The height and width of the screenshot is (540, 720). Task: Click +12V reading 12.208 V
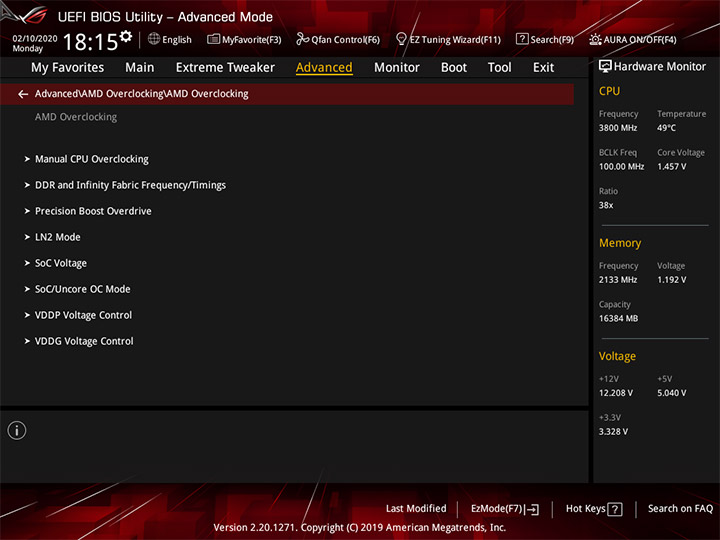pyautogui.click(x=616, y=393)
